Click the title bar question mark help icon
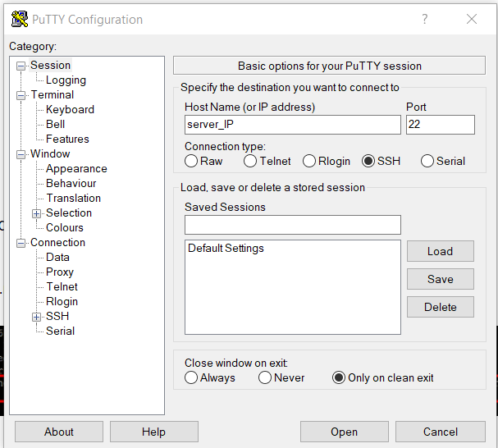The height and width of the screenshot is (448, 498). coord(424,19)
